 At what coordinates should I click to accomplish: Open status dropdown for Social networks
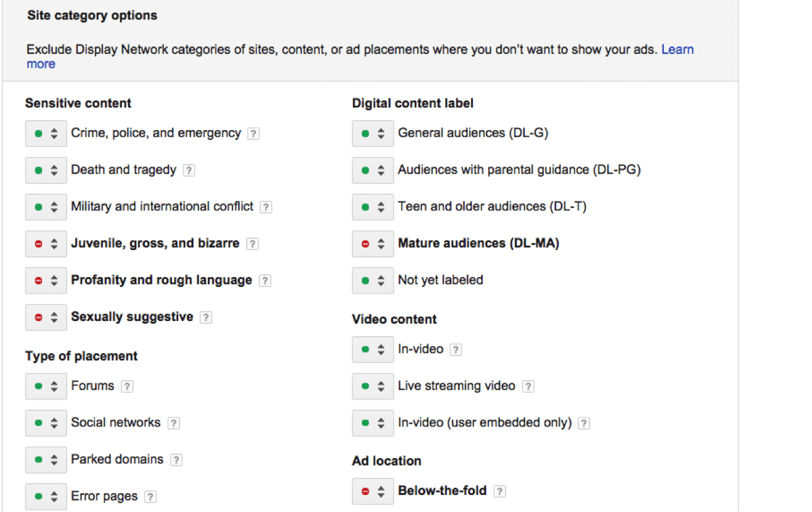(x=46, y=423)
